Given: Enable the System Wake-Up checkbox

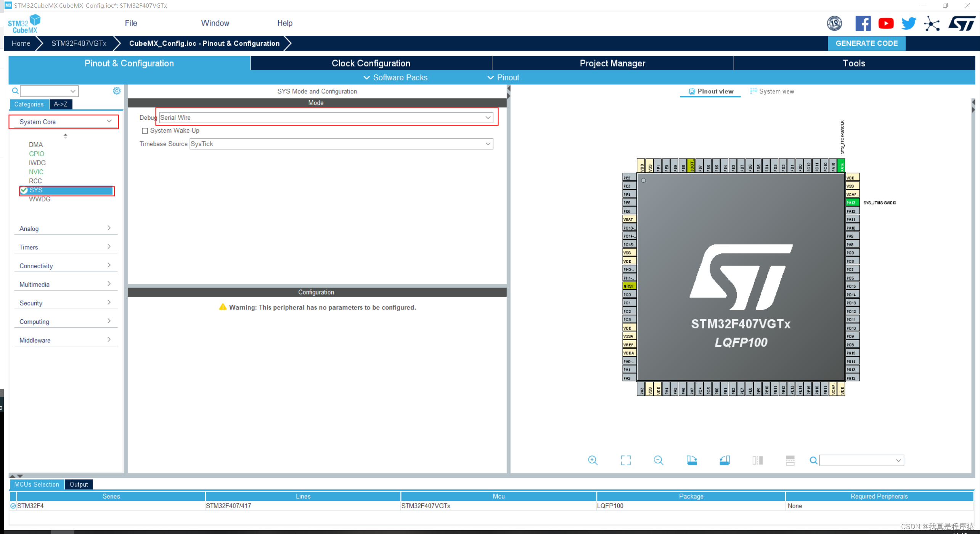Looking at the screenshot, I should pos(145,131).
